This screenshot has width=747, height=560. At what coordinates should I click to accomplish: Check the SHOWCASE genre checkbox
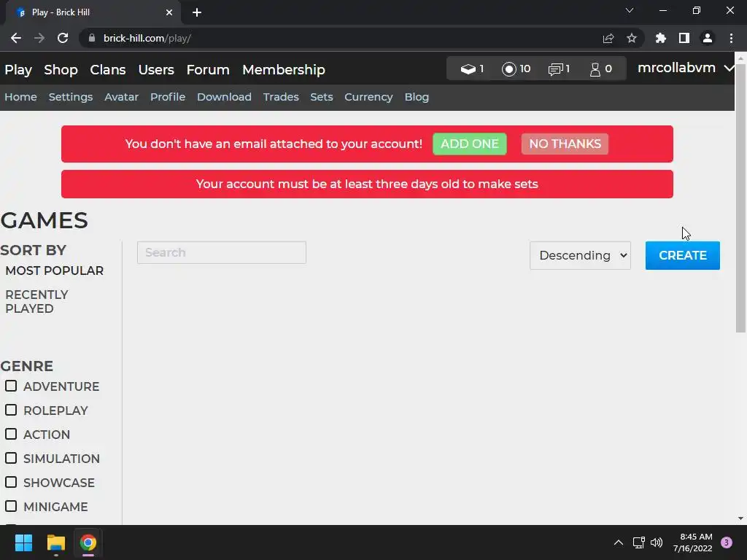pos(11,482)
